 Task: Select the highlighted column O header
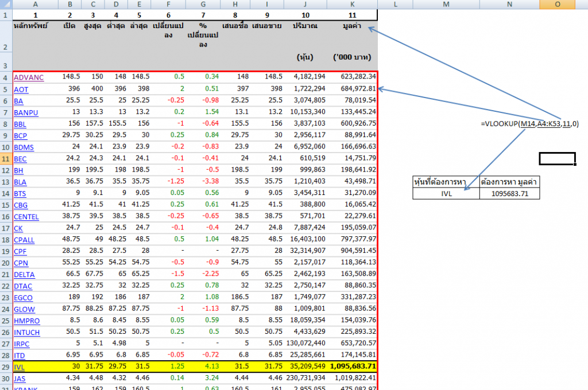[557, 5]
